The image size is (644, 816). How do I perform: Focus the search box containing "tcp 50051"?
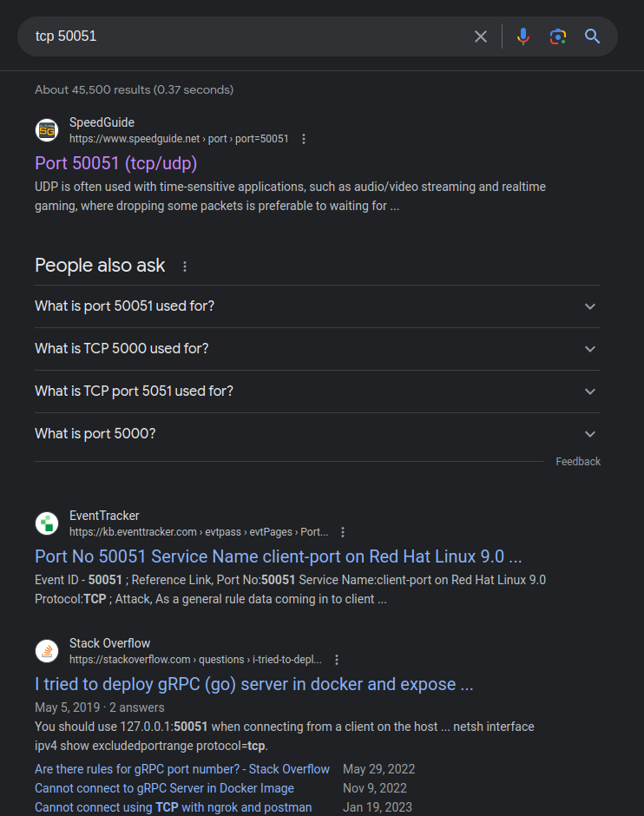243,36
